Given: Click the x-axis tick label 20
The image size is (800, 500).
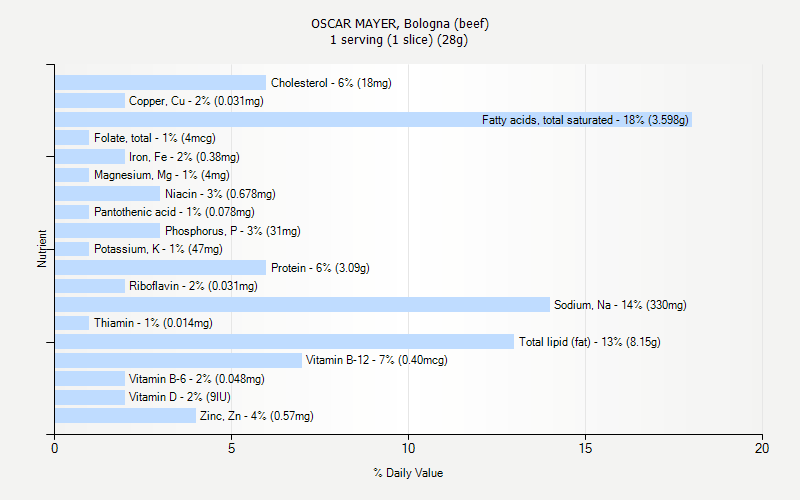Looking at the screenshot, I should [x=762, y=448].
